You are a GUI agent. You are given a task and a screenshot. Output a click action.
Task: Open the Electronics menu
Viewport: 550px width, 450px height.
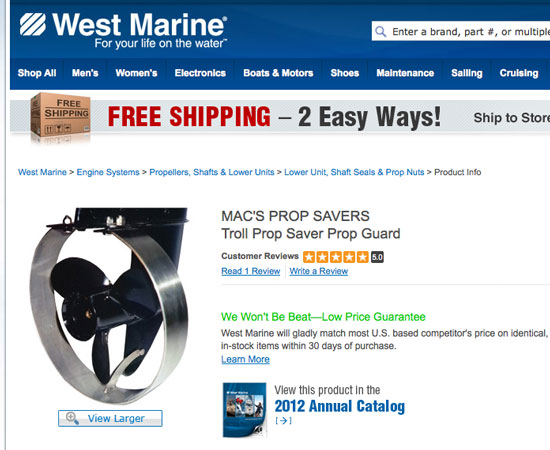coord(200,73)
